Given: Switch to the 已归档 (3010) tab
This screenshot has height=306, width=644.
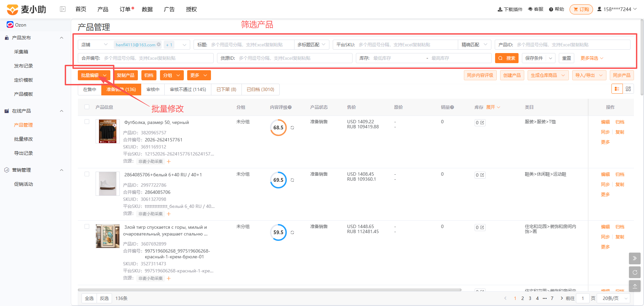Looking at the screenshot, I should click(260, 89).
